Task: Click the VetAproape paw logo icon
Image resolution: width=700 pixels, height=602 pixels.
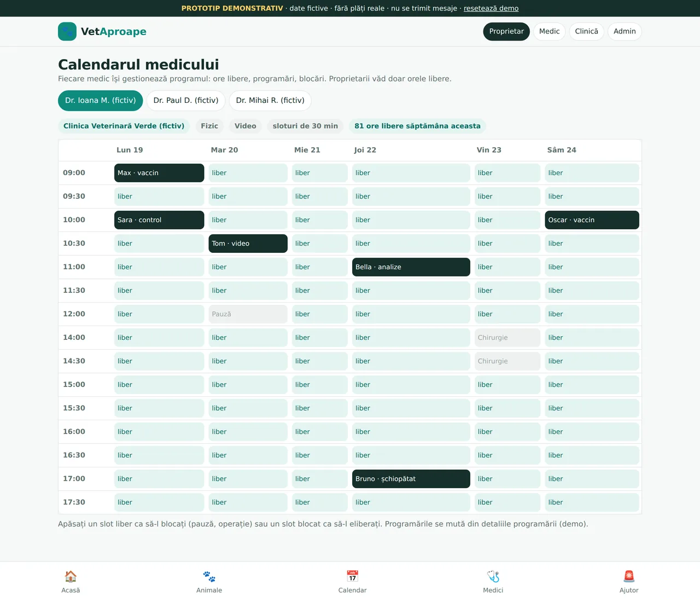Action: click(67, 32)
